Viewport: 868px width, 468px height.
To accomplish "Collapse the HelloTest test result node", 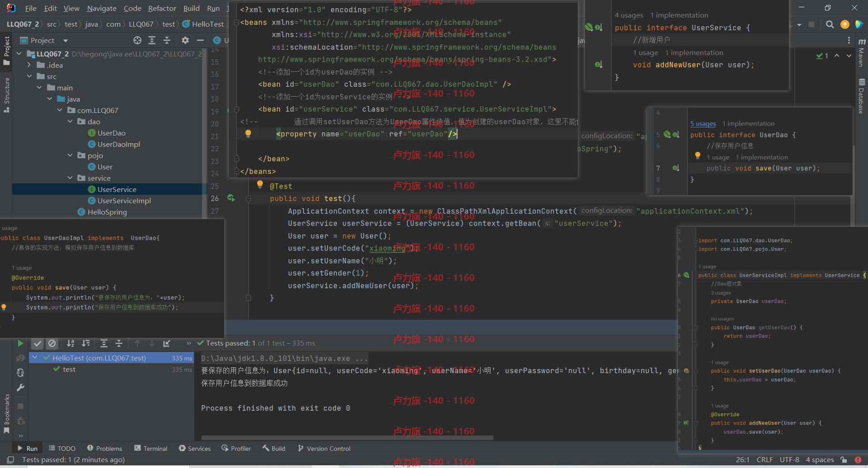I will pyautogui.click(x=35, y=358).
